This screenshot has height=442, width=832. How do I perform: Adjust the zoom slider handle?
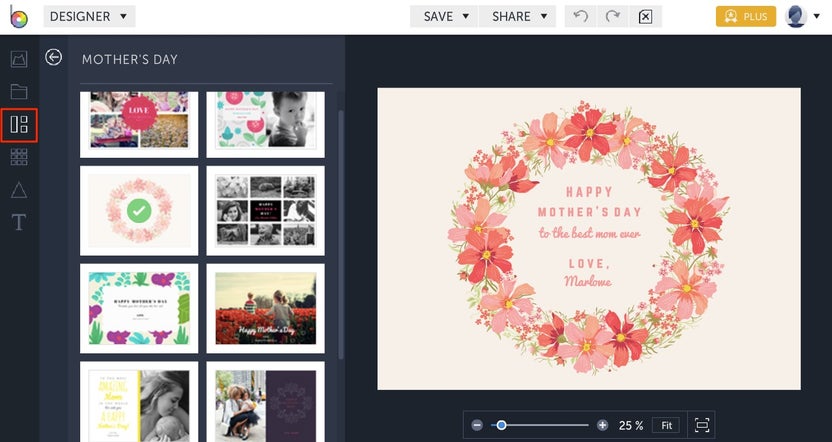tap(501, 425)
